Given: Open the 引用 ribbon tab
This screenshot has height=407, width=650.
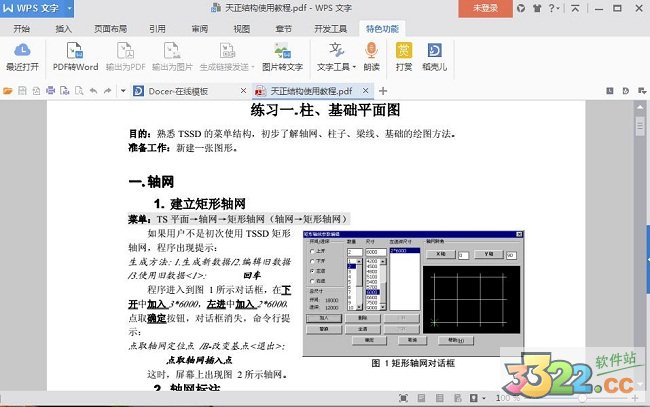Looking at the screenshot, I should (x=157, y=29).
